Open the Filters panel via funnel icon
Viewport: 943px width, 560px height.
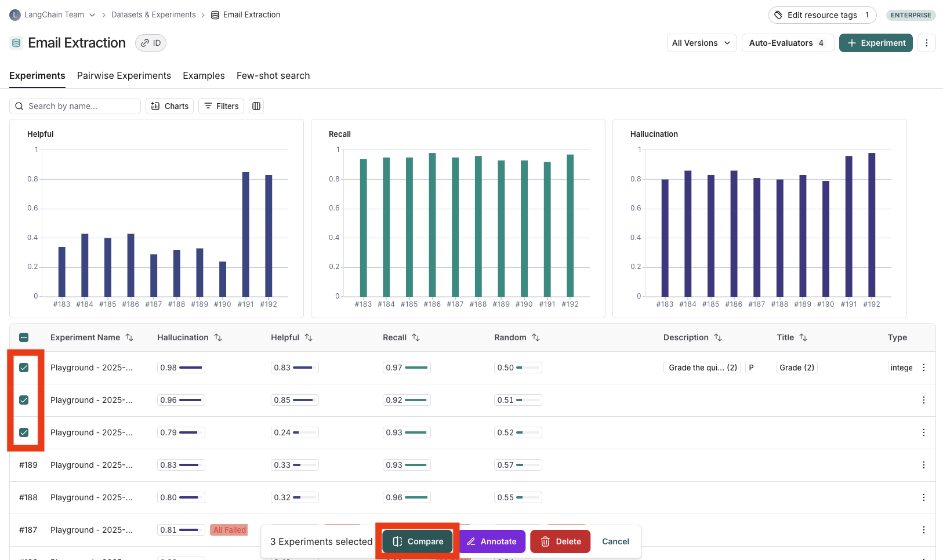[x=221, y=106]
